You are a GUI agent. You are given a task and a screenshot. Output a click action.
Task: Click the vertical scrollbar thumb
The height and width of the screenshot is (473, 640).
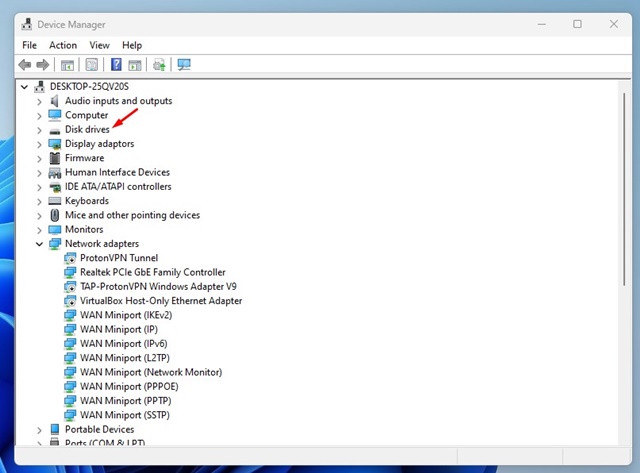624,189
